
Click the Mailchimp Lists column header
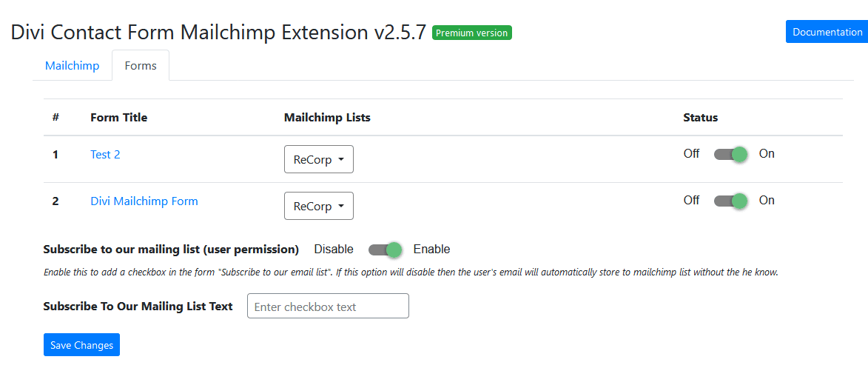click(x=327, y=117)
